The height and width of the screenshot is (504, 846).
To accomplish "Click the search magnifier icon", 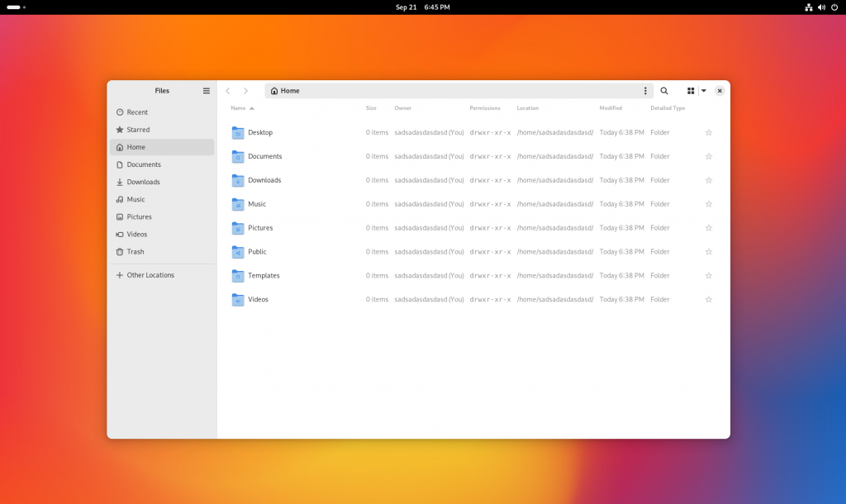I will (x=664, y=91).
